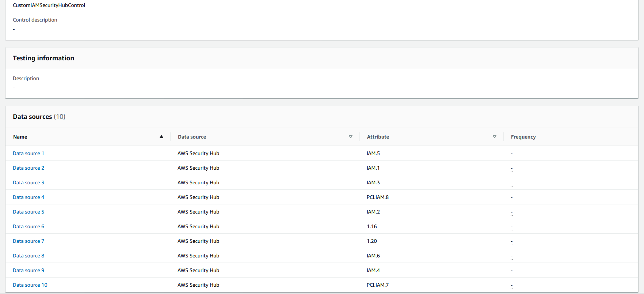644x294 pixels.
Task: Click Description label under Testing information
Action: tap(26, 78)
